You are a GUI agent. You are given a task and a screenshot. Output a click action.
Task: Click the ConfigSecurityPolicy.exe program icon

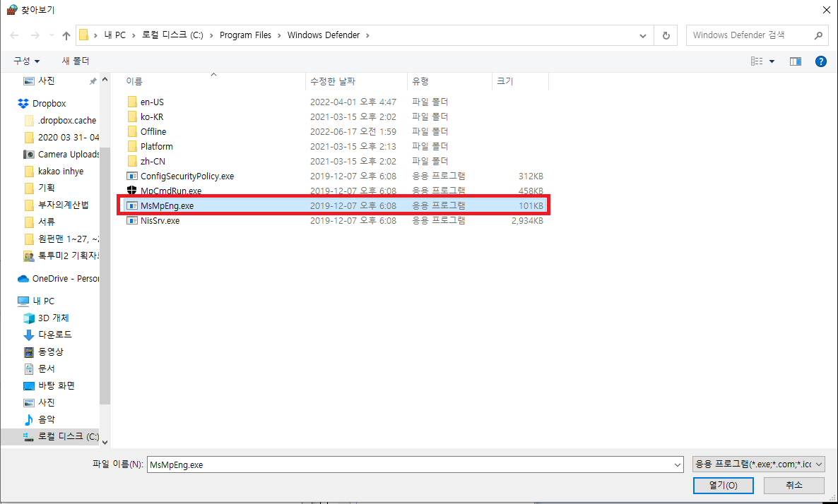click(x=133, y=176)
